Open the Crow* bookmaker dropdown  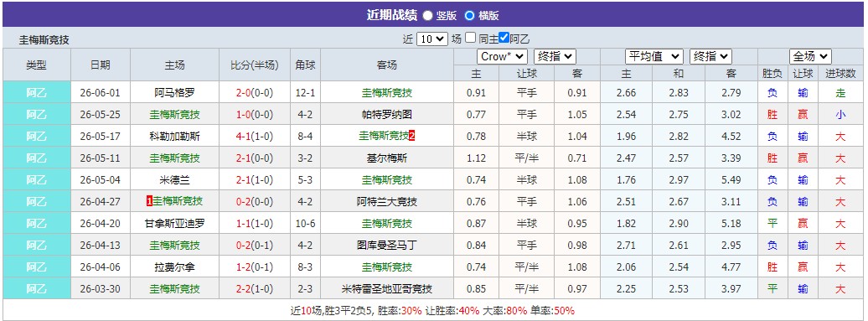click(502, 56)
